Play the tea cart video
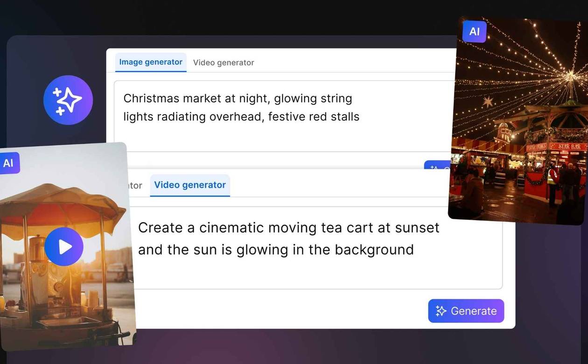Image resolution: width=588 pixels, height=364 pixels. pos(64,247)
